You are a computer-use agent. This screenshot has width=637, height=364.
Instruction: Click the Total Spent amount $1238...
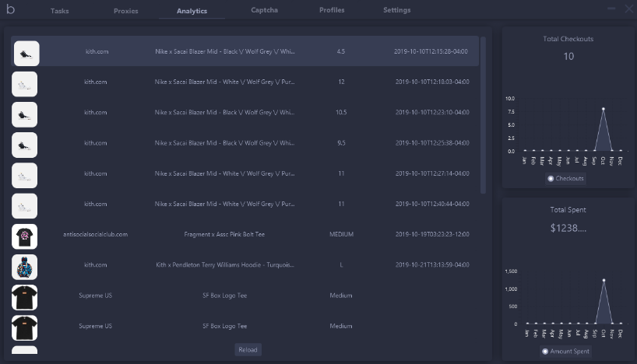pos(568,228)
